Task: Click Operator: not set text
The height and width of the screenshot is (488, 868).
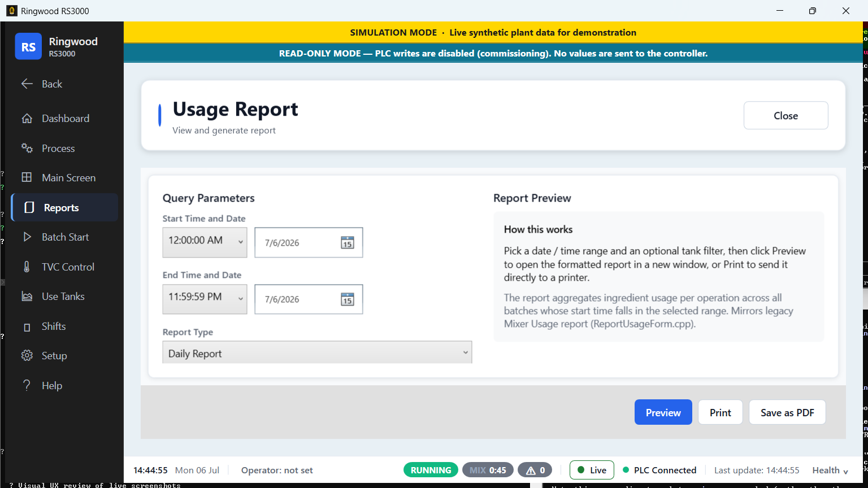Action: point(277,470)
